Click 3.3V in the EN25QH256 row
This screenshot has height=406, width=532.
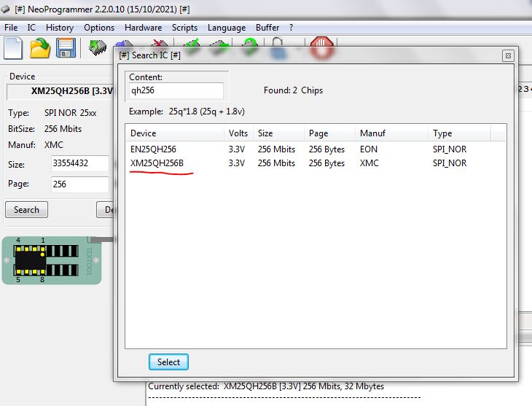236,149
